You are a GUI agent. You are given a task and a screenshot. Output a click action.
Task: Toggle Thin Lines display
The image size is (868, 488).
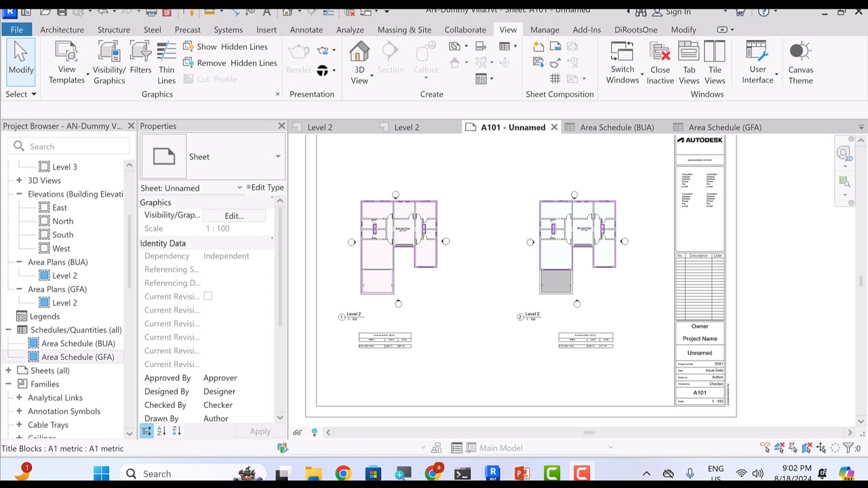pos(167,62)
